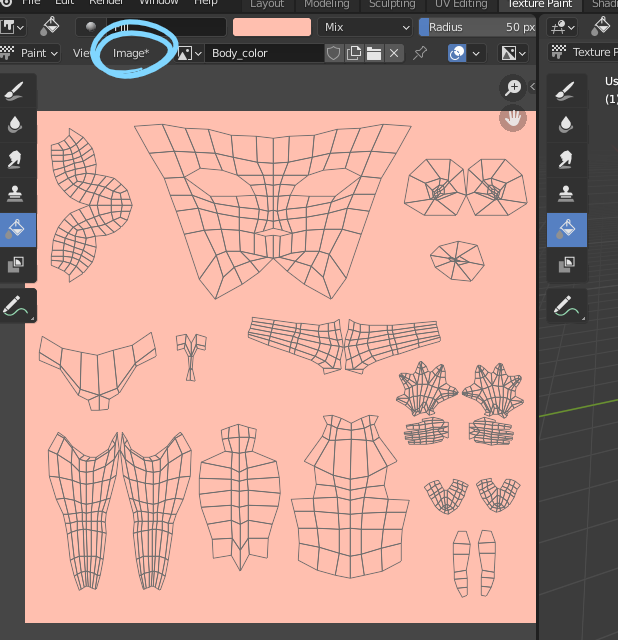Open the image browse dropdown beside Body_color
This screenshot has height=640, width=618.
tap(189, 53)
